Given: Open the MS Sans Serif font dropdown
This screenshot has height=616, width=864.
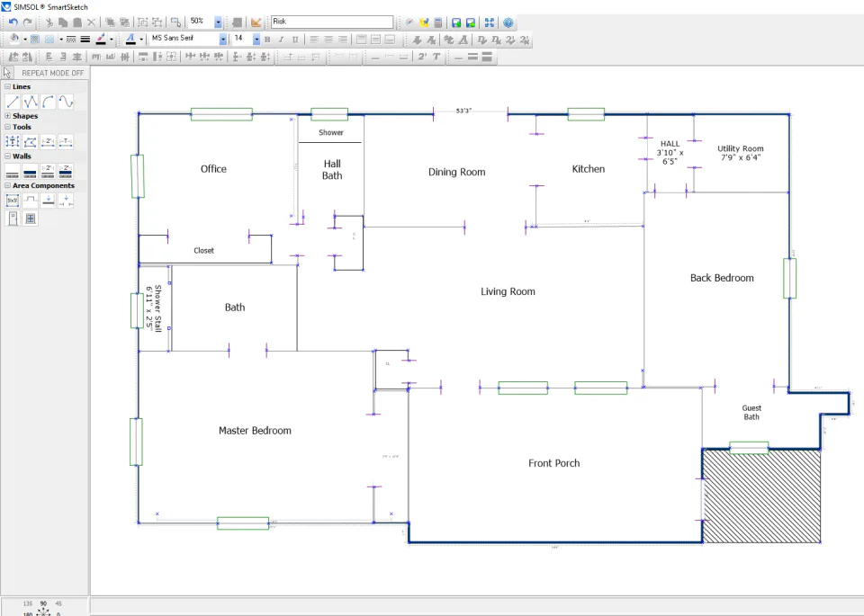Looking at the screenshot, I should click(x=223, y=39).
